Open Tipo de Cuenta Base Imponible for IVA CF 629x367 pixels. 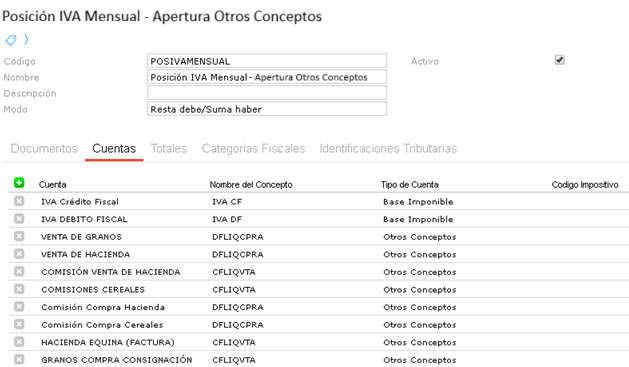(418, 202)
